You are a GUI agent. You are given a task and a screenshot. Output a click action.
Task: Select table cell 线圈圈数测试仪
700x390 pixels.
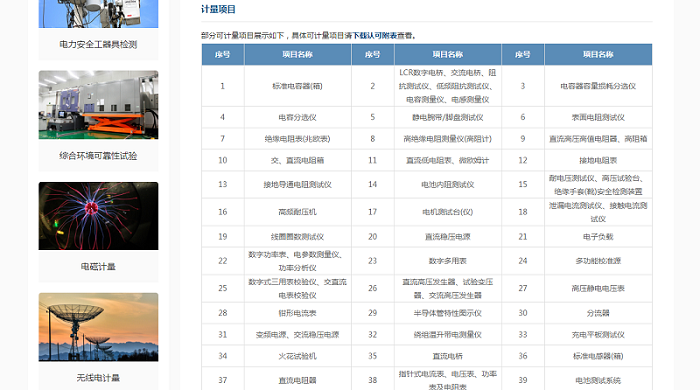(298, 236)
